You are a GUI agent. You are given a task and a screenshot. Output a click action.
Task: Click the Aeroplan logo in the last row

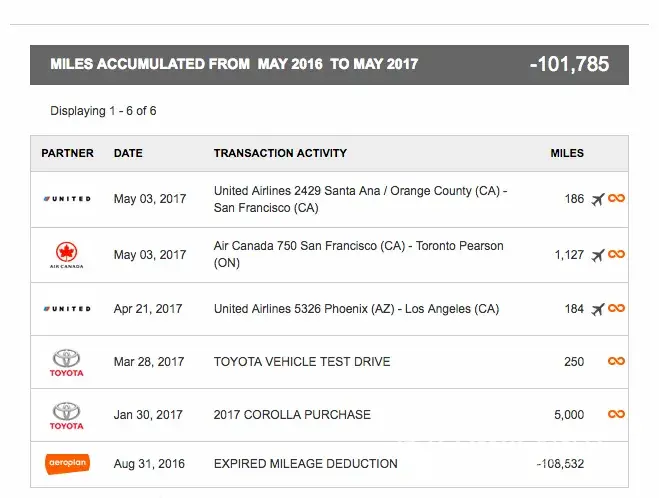[67, 464]
